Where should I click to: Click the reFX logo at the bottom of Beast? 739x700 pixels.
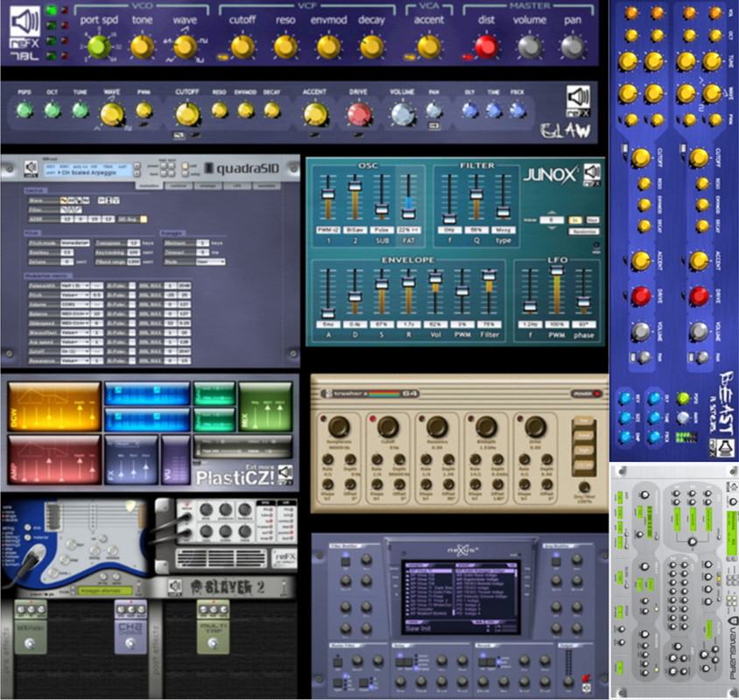[x=721, y=448]
